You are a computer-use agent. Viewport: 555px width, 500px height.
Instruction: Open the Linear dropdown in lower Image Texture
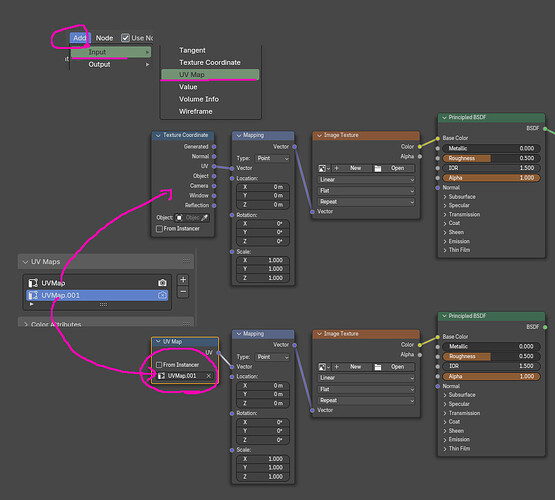(x=366, y=378)
